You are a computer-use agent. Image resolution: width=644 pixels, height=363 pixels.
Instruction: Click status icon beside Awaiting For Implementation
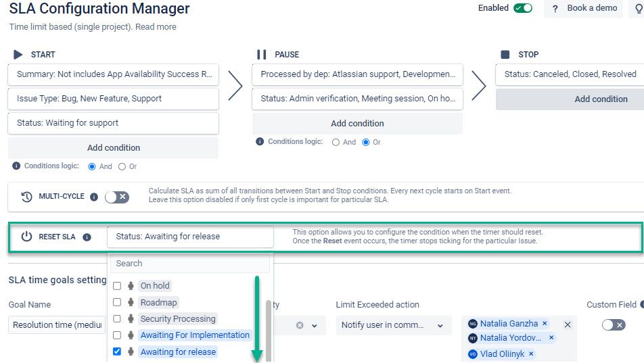click(x=131, y=335)
